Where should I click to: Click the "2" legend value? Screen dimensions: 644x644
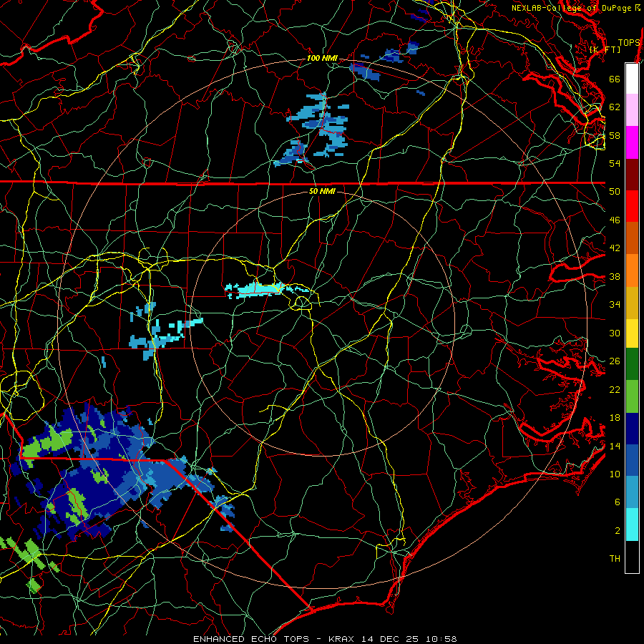[x=618, y=531]
